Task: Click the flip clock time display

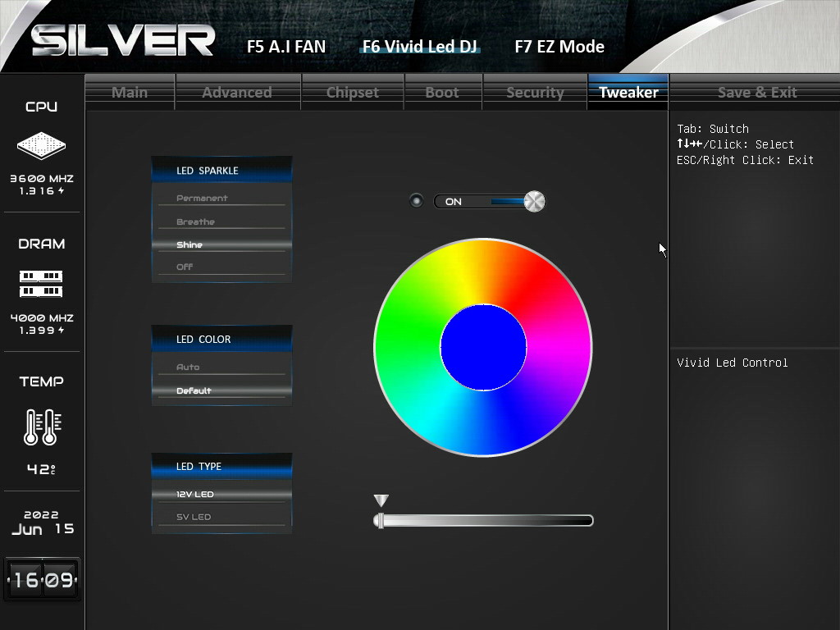Action: click(x=42, y=580)
